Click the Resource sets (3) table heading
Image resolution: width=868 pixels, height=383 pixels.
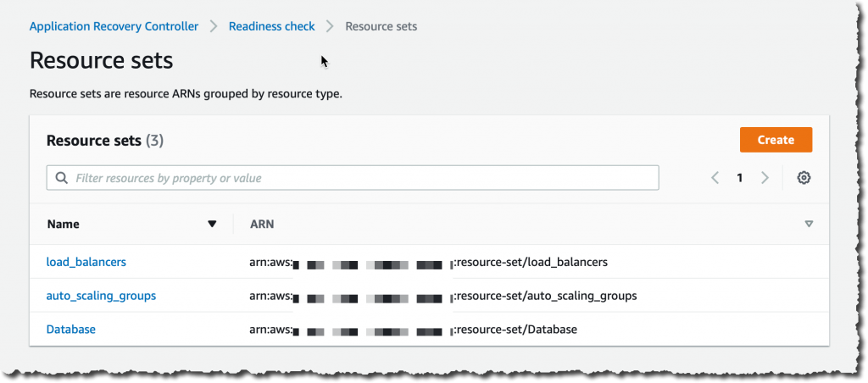pos(104,141)
